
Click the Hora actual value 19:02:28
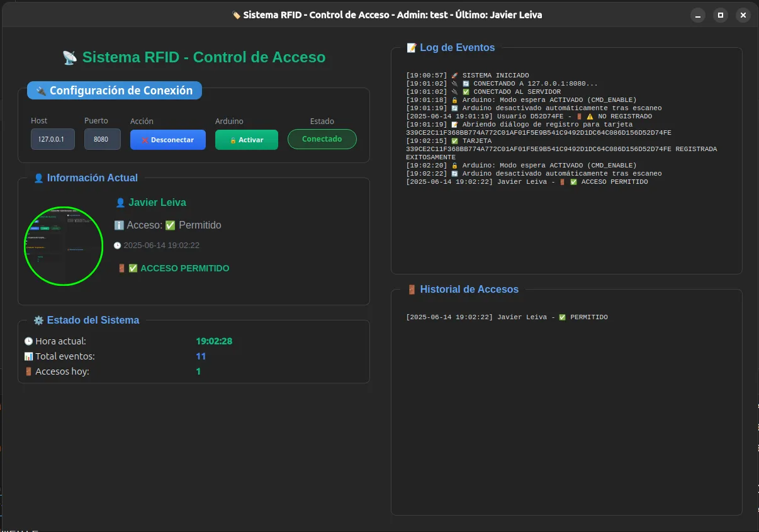[x=214, y=341]
